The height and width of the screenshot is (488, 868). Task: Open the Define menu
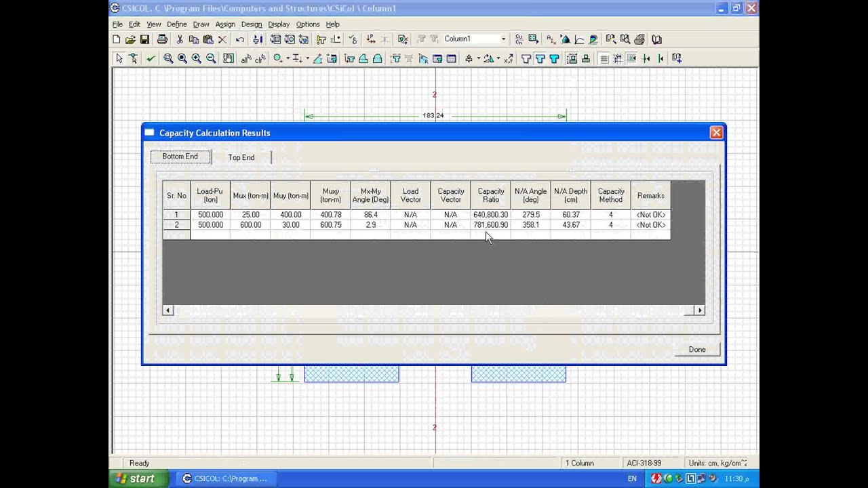point(176,24)
